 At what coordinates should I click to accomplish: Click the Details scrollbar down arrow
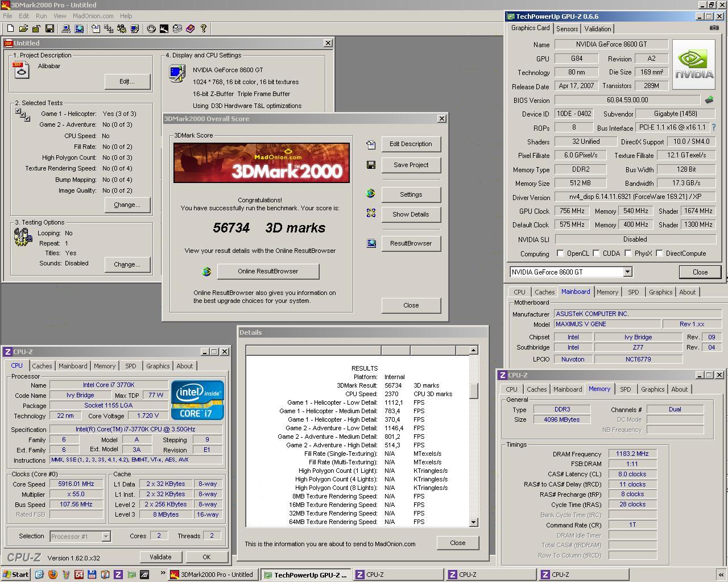point(473,522)
